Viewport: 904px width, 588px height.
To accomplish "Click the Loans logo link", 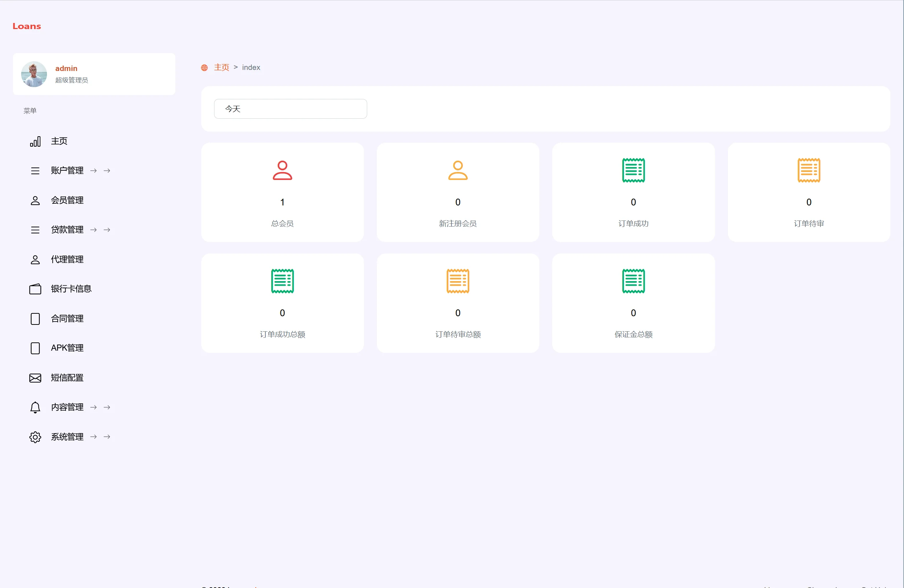I will 27,26.
